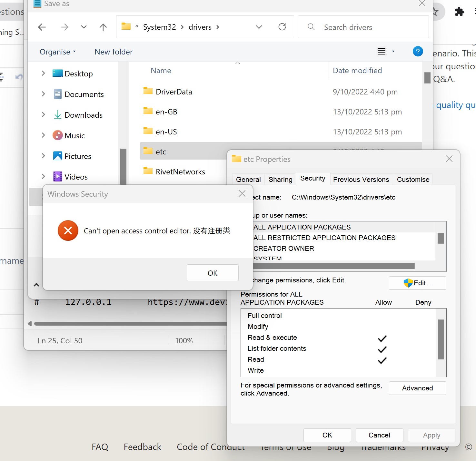The image size is (476, 461).
Task: Click the Advanced permissions button
Action: pos(417,388)
